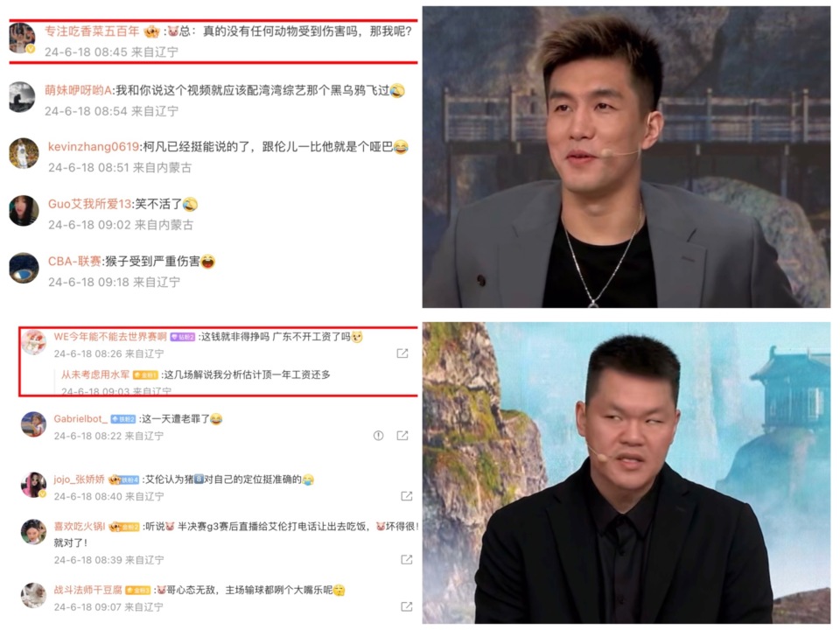Screen dimensions: 840x630
Task: Click share icon beside WE今年能不能去世界赛啊 comment
Action: click(x=402, y=353)
